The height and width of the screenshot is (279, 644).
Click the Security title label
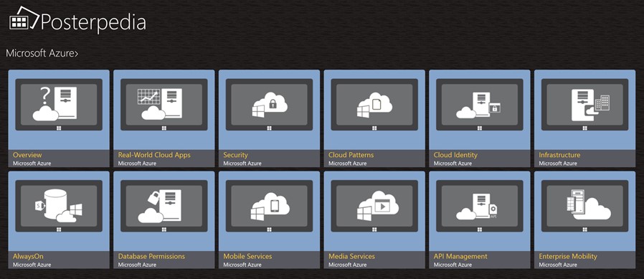(x=235, y=155)
